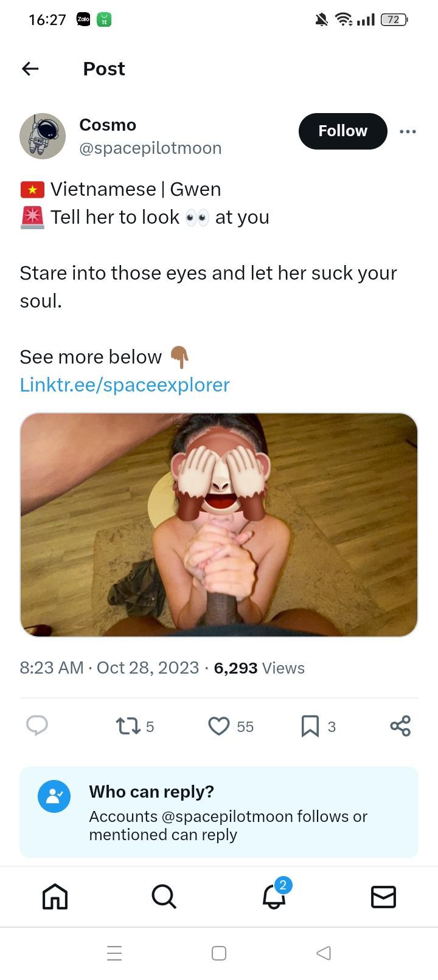Open the three-dot more options menu
This screenshot has width=438, height=980.
coord(408,131)
